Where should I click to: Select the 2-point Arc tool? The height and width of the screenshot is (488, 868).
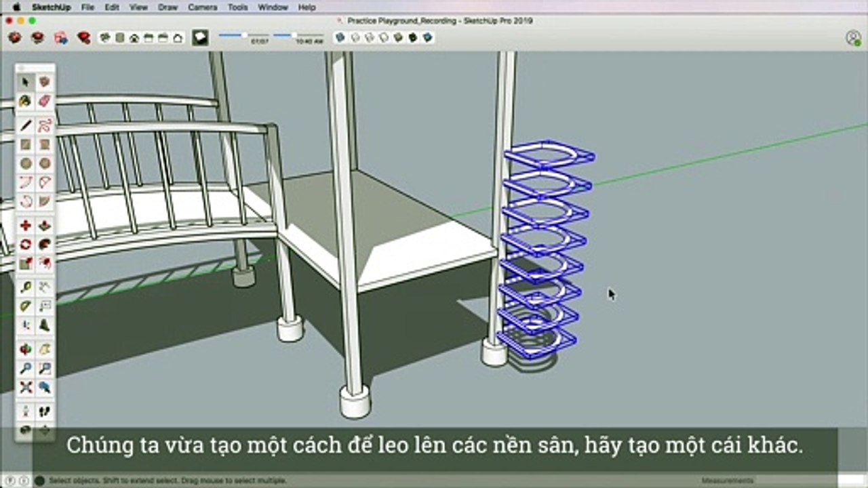(26, 182)
